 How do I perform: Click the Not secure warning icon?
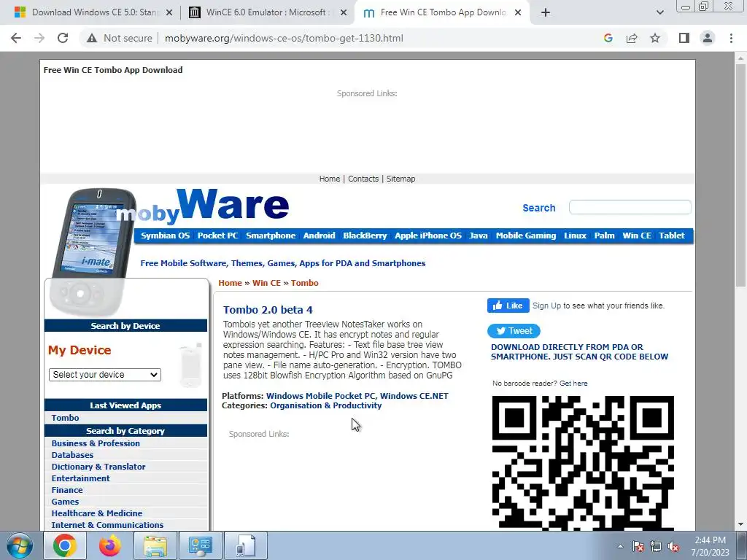click(92, 38)
